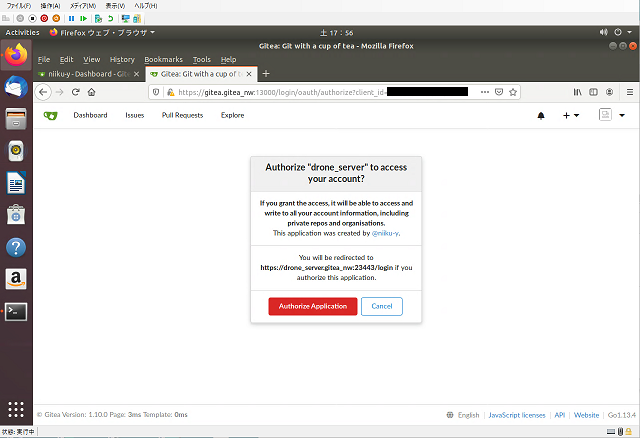Close the Gitea: Git with a cup tab

249,74
